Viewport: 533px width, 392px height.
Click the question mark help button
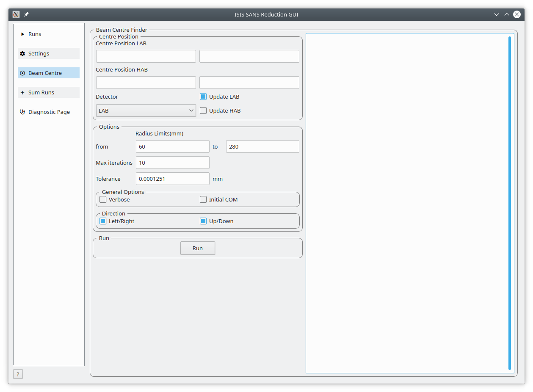[x=18, y=374]
